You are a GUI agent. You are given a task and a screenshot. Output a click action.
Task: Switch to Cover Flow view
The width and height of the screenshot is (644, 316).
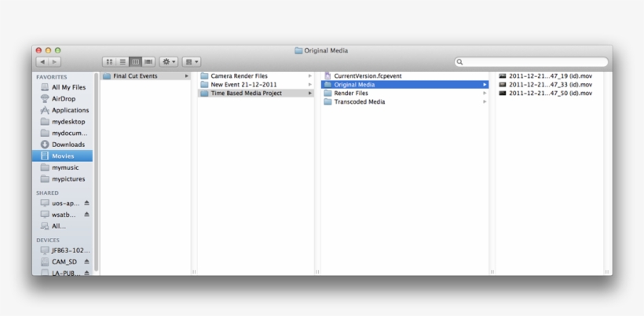coord(148,61)
